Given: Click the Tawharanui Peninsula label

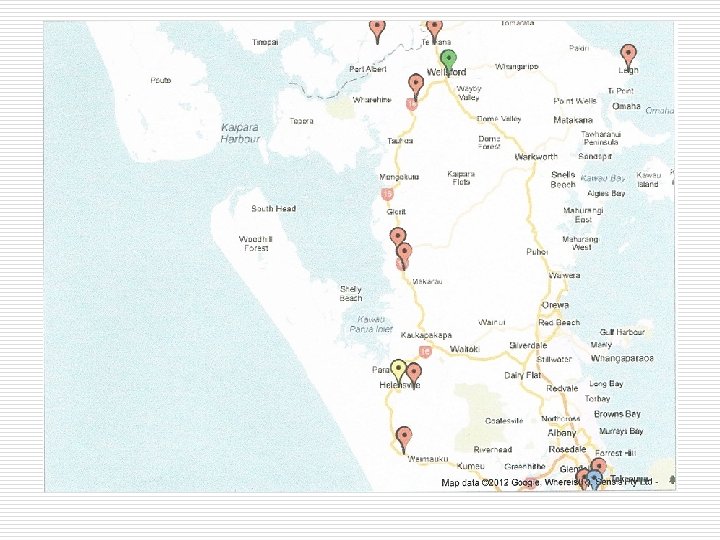Looking at the screenshot, I should [601, 138].
